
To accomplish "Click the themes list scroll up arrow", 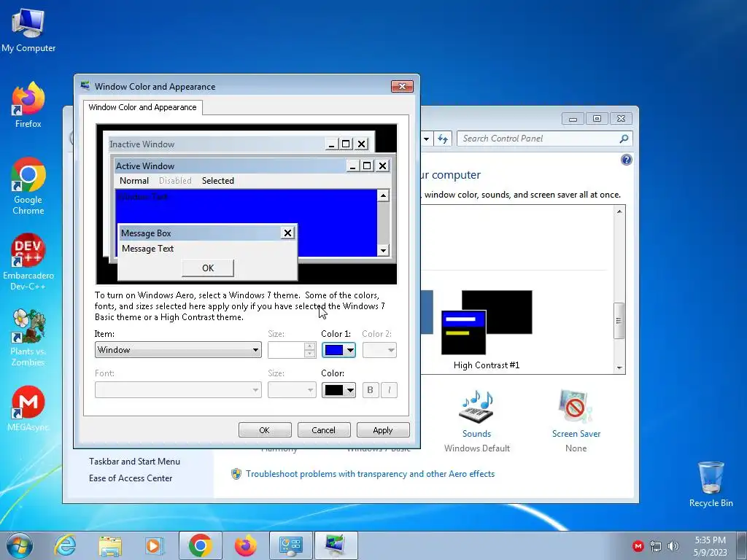I will pos(619,211).
